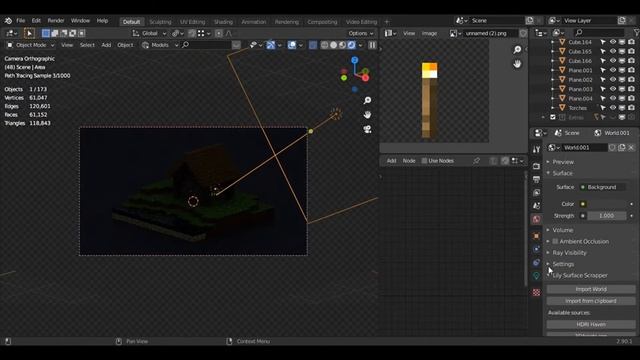The height and width of the screenshot is (360, 640).
Task: Open the Object Constraints properties tab
Action: [536, 262]
